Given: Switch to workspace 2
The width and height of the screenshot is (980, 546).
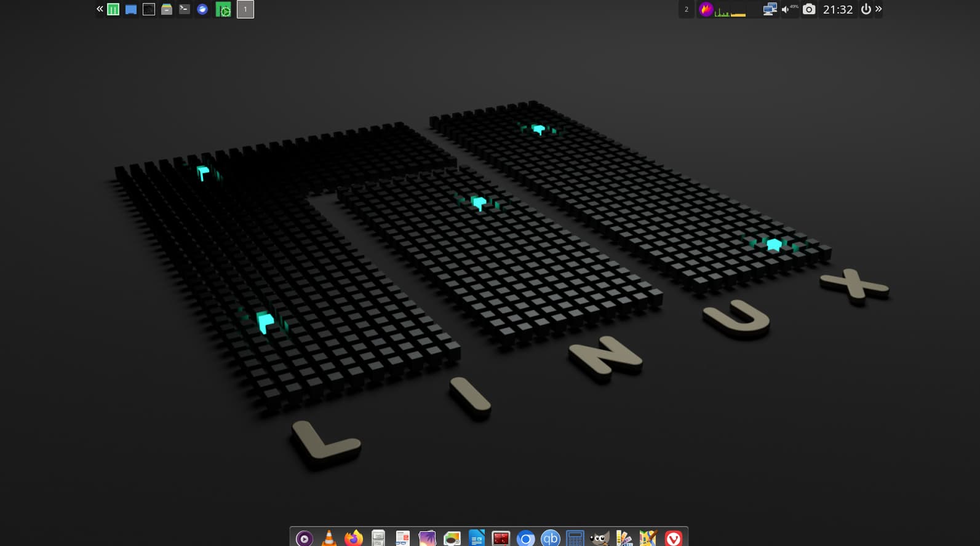Looking at the screenshot, I should point(687,9).
